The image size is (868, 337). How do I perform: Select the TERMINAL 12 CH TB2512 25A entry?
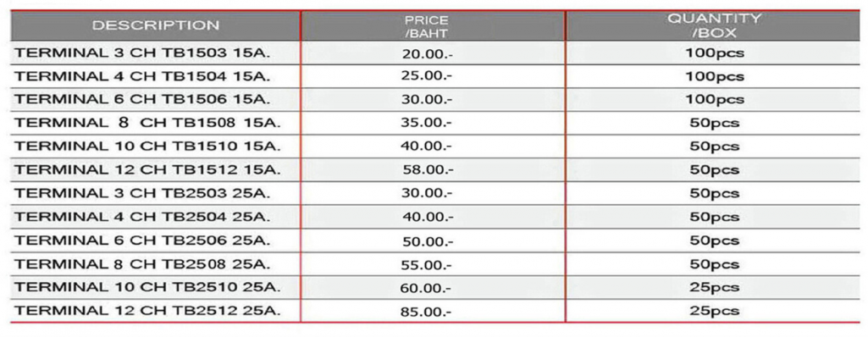click(147, 311)
